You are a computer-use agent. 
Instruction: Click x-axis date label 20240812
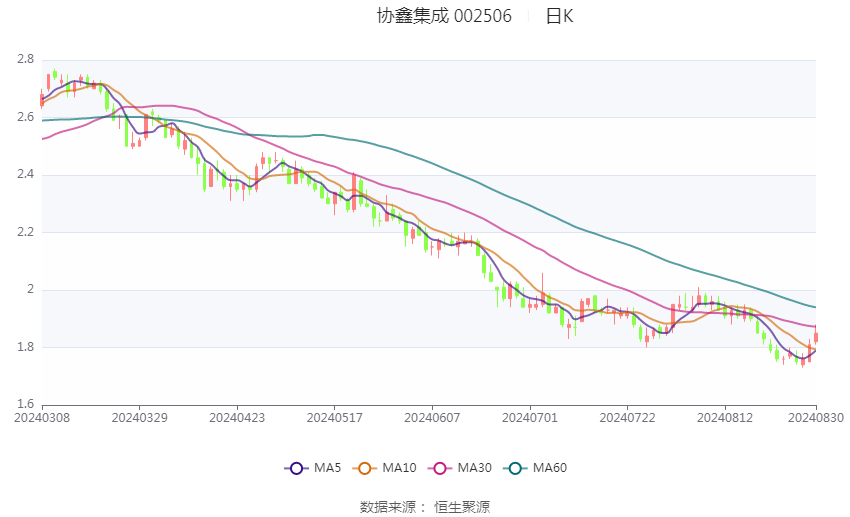click(725, 418)
